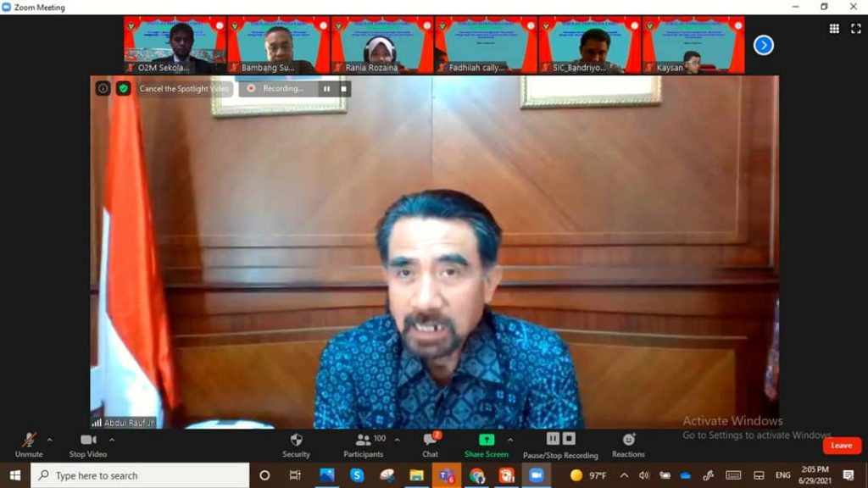Pause the recording in the top bar
The width and height of the screenshot is (868, 488).
point(326,88)
